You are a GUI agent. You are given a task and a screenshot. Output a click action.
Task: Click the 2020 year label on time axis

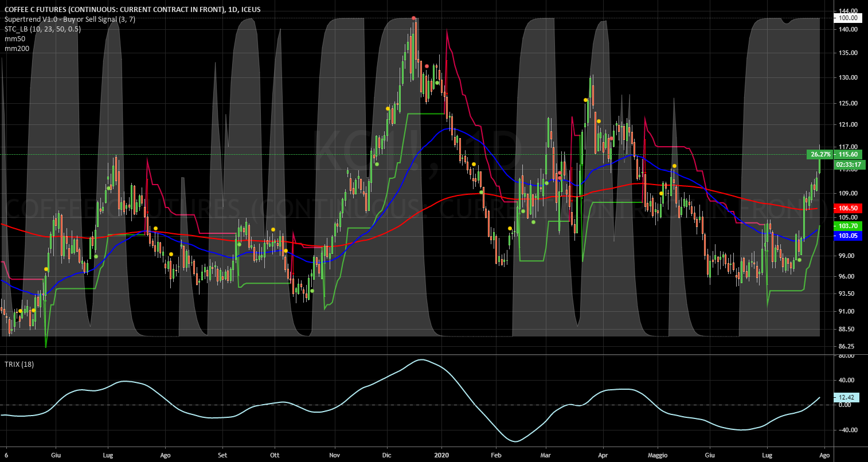[442, 456]
